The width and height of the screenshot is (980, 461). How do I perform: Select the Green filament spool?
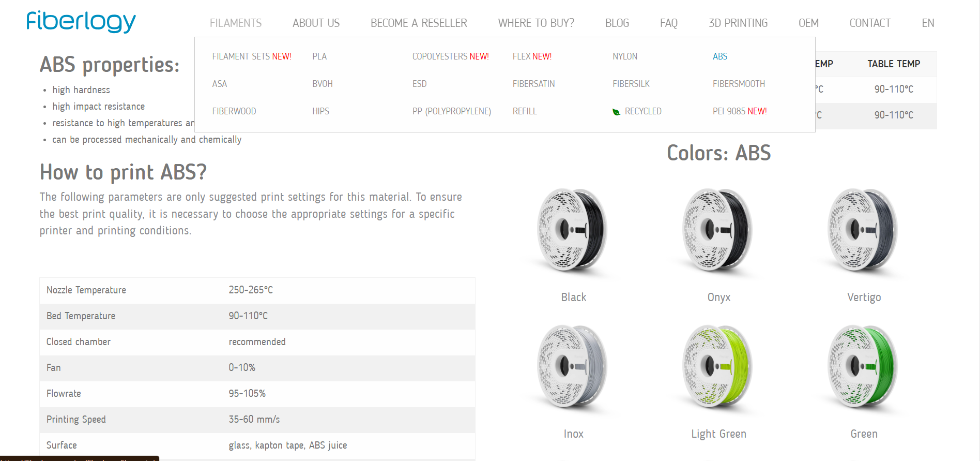coord(864,367)
